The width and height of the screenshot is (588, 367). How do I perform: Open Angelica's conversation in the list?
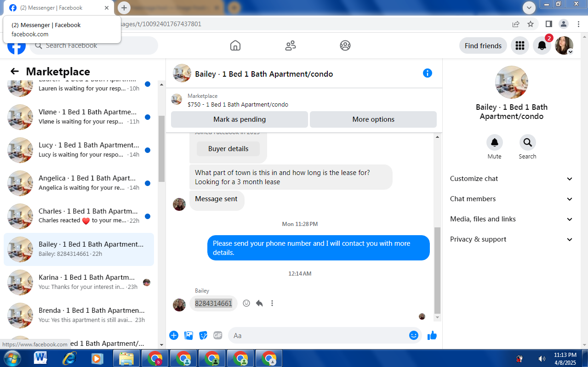click(79, 183)
